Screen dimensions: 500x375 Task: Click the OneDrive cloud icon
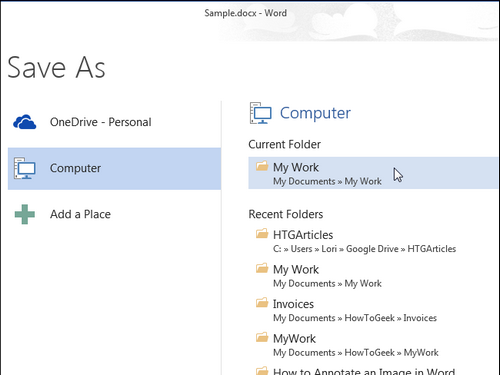25,122
